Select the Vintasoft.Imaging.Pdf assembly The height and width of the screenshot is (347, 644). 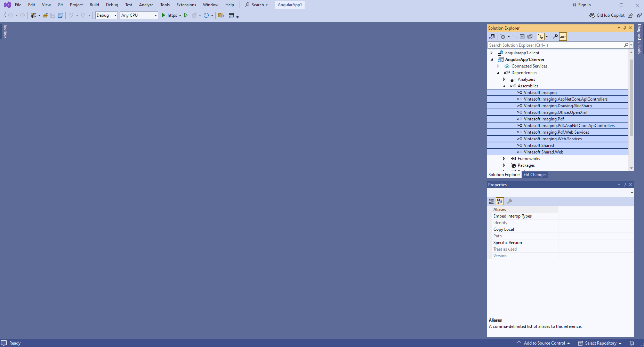click(544, 119)
